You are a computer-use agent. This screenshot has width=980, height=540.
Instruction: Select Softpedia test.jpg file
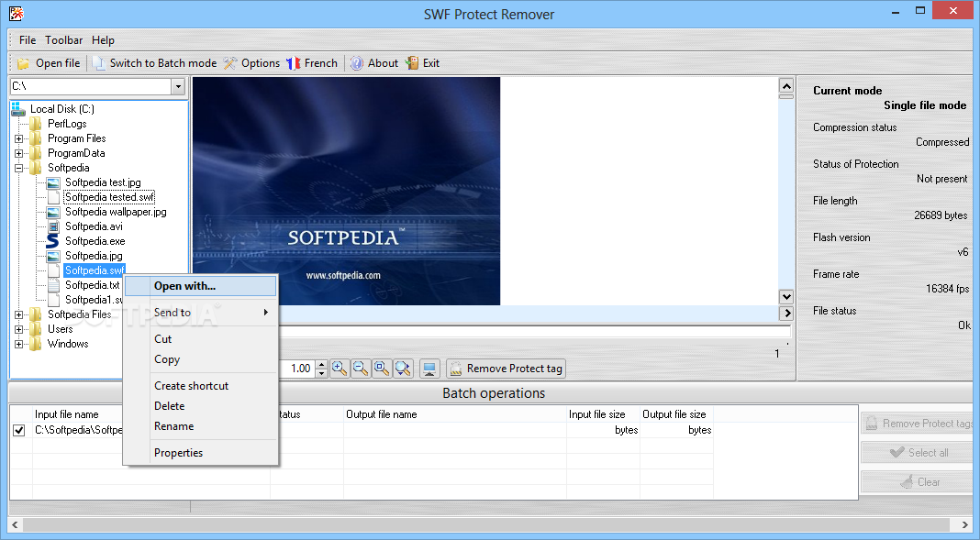tap(103, 182)
